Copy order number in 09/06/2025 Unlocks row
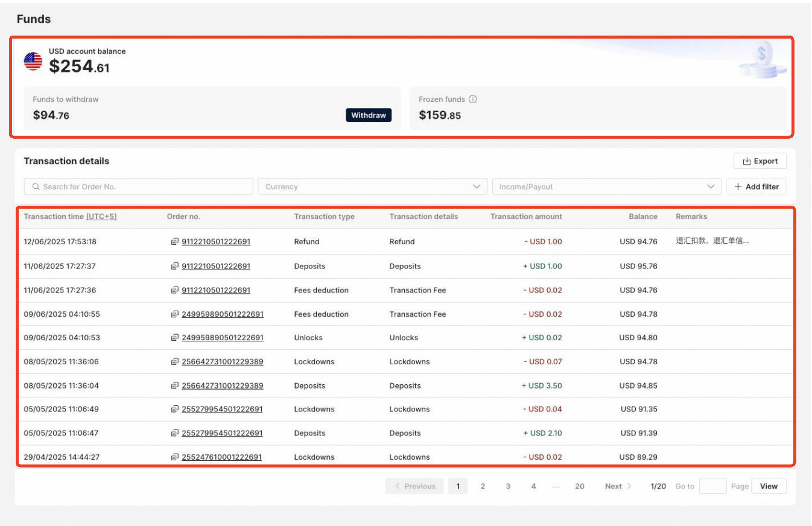This screenshot has width=812, height=526. (x=175, y=338)
